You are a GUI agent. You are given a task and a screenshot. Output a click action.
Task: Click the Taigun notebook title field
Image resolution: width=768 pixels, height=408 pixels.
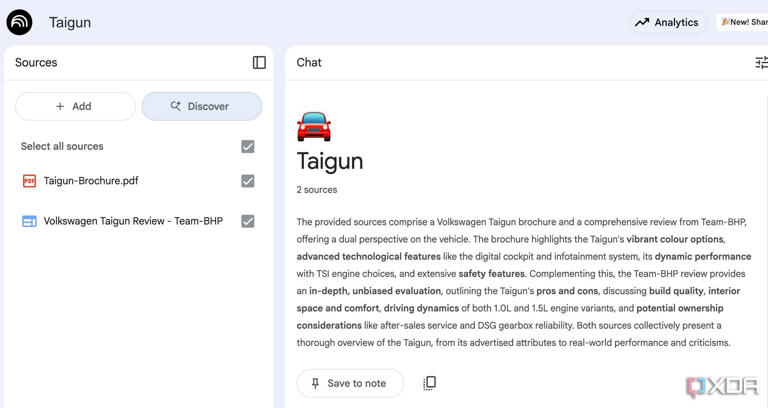click(x=70, y=22)
